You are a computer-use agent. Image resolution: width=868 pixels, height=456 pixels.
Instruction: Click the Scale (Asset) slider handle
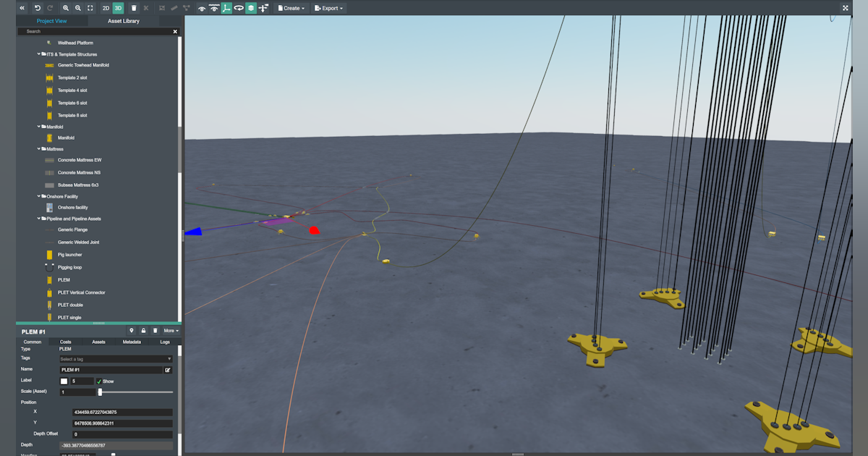click(100, 392)
